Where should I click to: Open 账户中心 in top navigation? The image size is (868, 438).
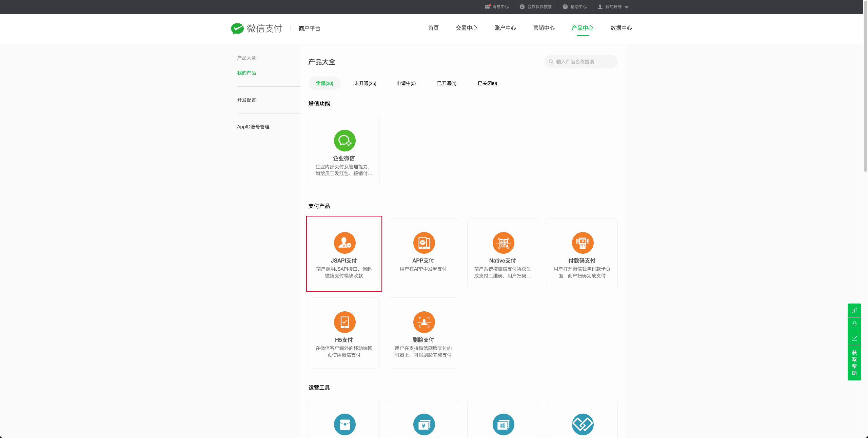(505, 28)
